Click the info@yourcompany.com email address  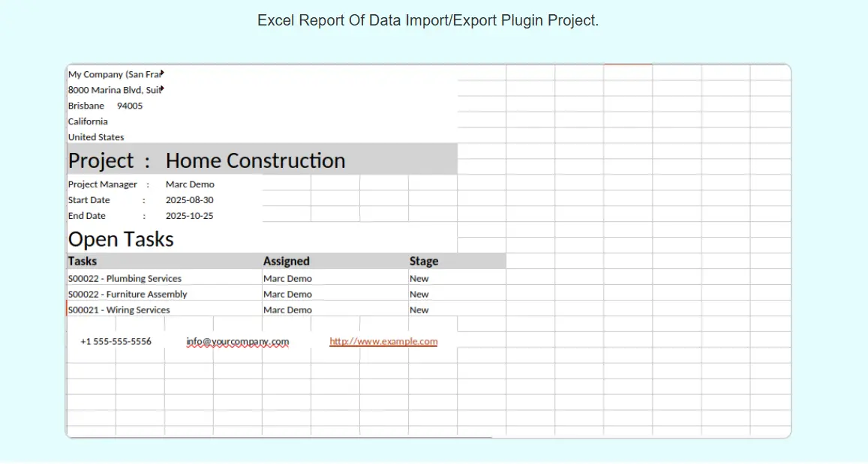click(237, 342)
